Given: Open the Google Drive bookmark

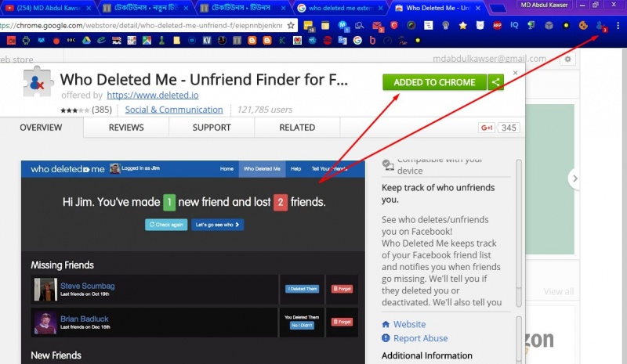Looking at the screenshot, I should [86, 40].
